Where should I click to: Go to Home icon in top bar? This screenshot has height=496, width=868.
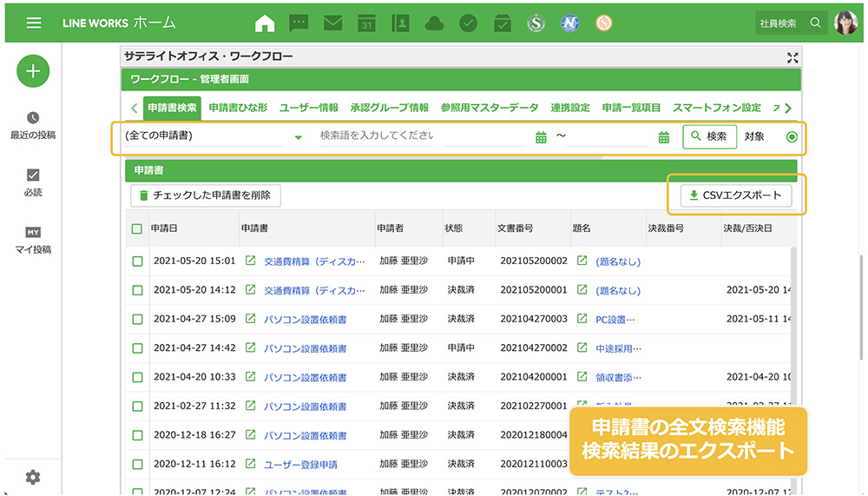coord(265,23)
